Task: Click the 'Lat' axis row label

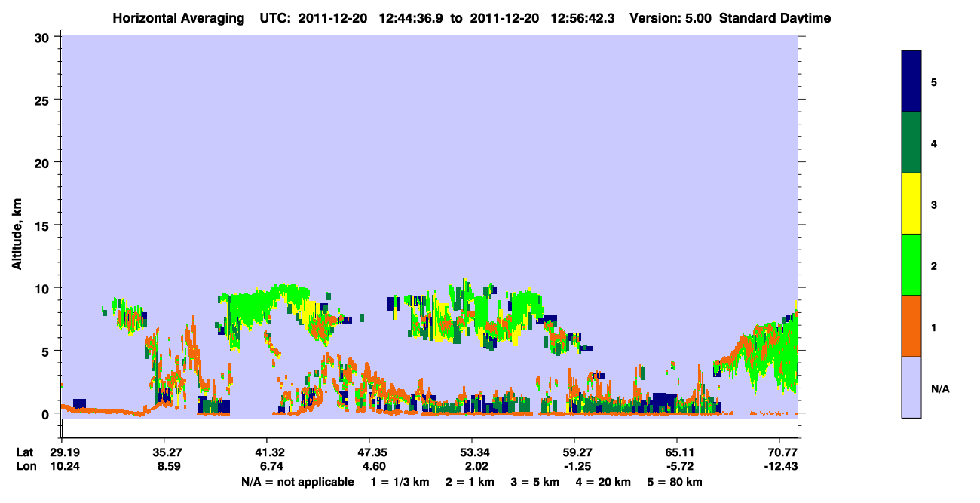Action: [25, 452]
